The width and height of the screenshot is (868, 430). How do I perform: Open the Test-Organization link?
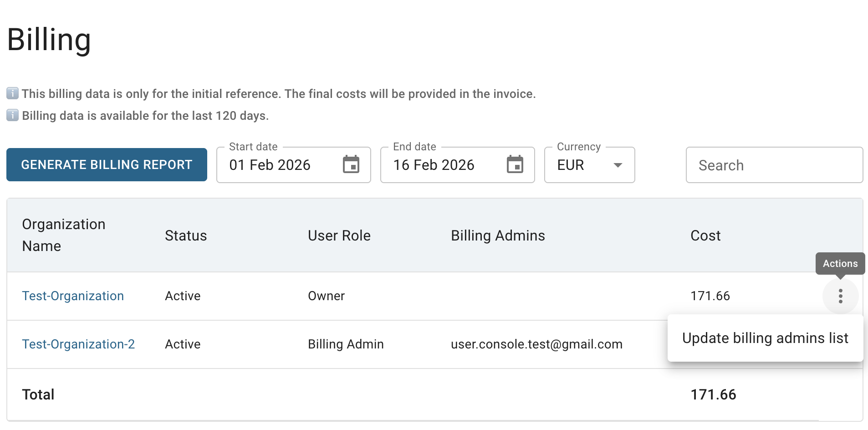click(73, 296)
